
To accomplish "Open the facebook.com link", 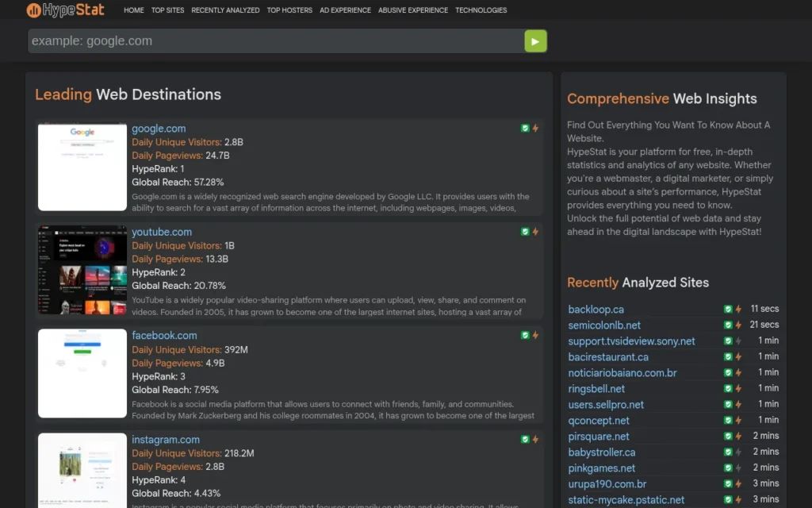I will 164,336.
